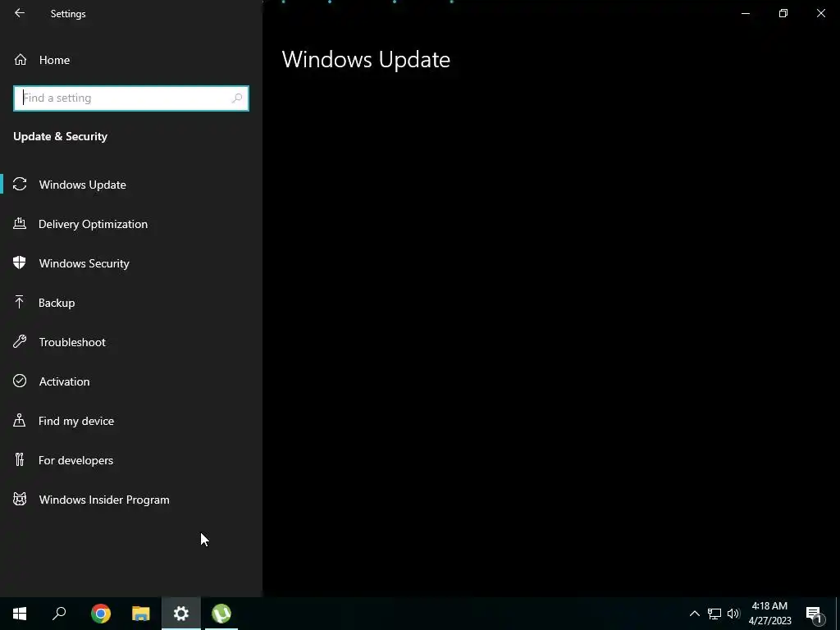840x630 pixels.
Task: Click the Backup upward arrow icon
Action: 20,302
